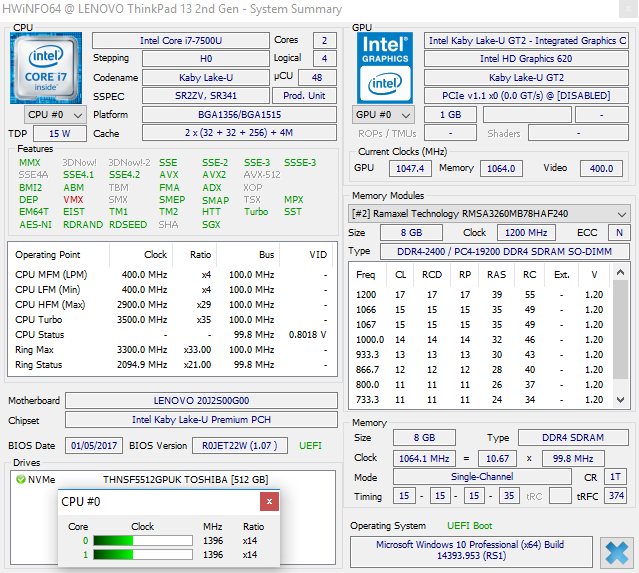Image resolution: width=639 pixels, height=573 pixels.
Task: Click the green UEFI Boot label
Action: click(469, 526)
